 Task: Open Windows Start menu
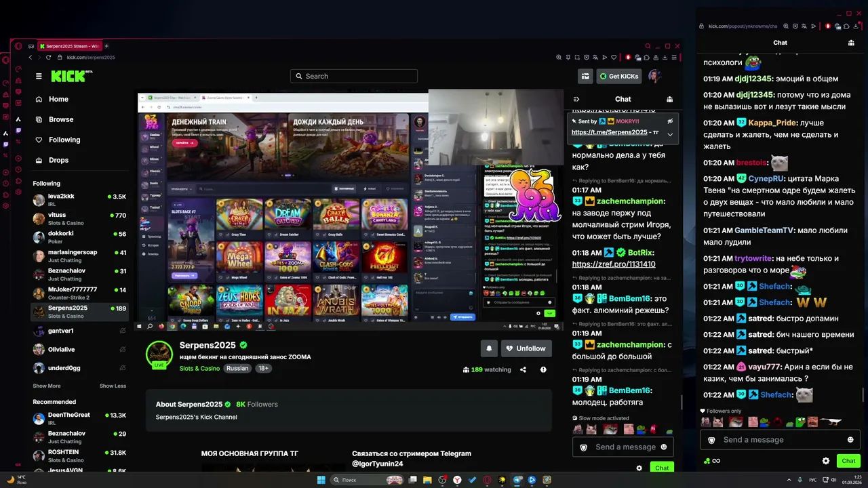pos(321,480)
